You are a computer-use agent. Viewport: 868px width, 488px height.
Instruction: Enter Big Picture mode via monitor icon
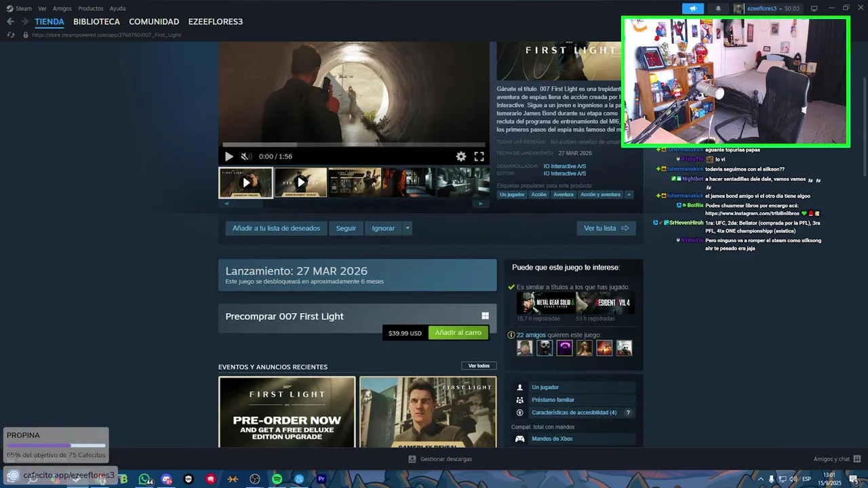point(814,9)
